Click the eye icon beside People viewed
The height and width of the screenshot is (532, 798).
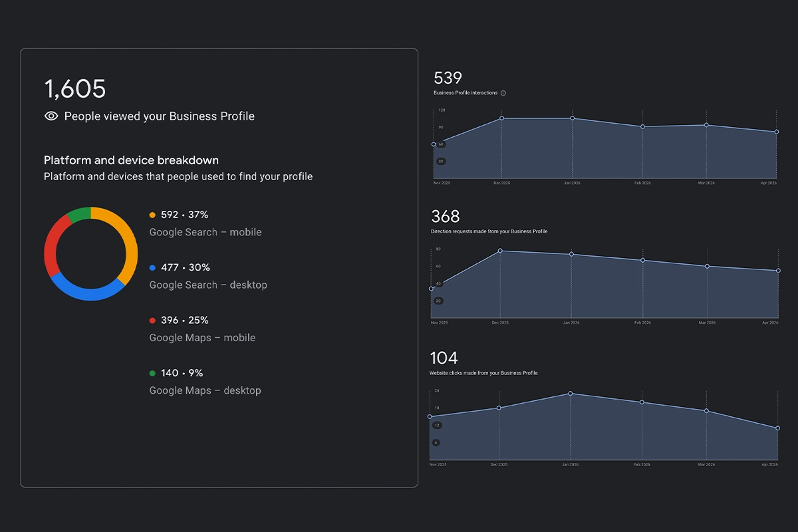(x=51, y=116)
